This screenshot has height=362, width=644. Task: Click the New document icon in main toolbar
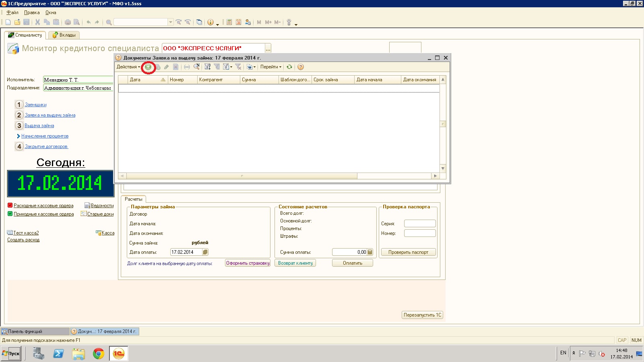pyautogui.click(x=8, y=22)
